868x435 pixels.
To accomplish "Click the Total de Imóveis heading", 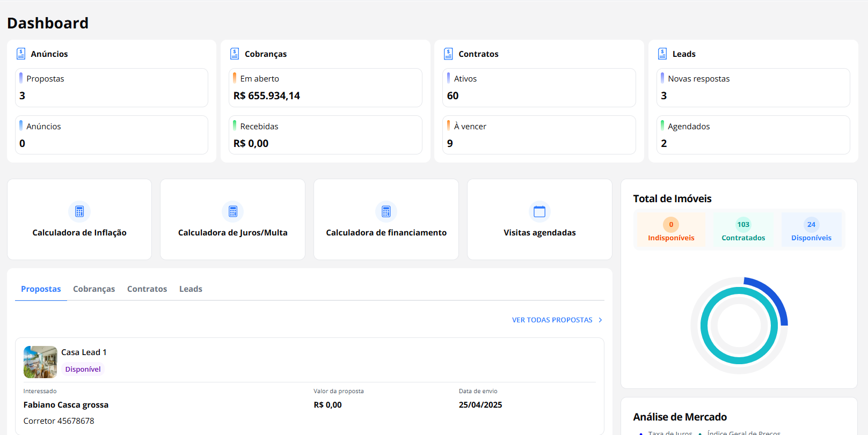I will point(672,198).
